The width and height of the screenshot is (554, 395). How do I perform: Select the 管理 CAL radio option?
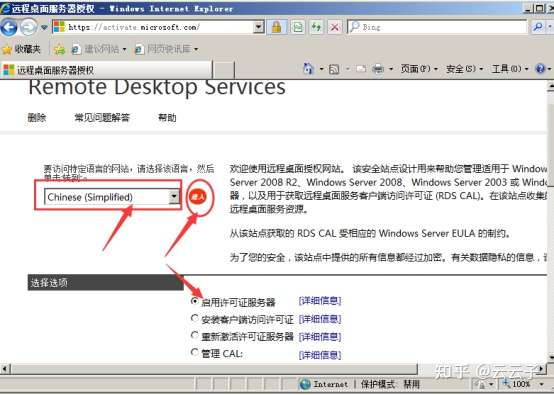point(194,352)
